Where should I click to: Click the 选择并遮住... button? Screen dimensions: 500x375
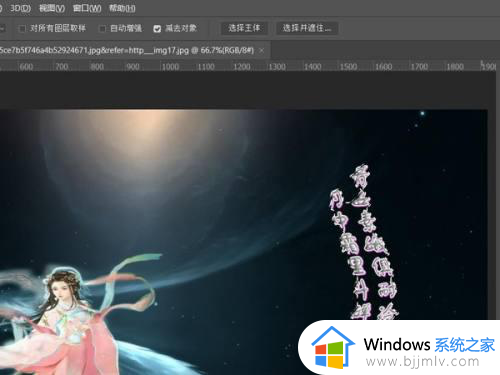307,28
